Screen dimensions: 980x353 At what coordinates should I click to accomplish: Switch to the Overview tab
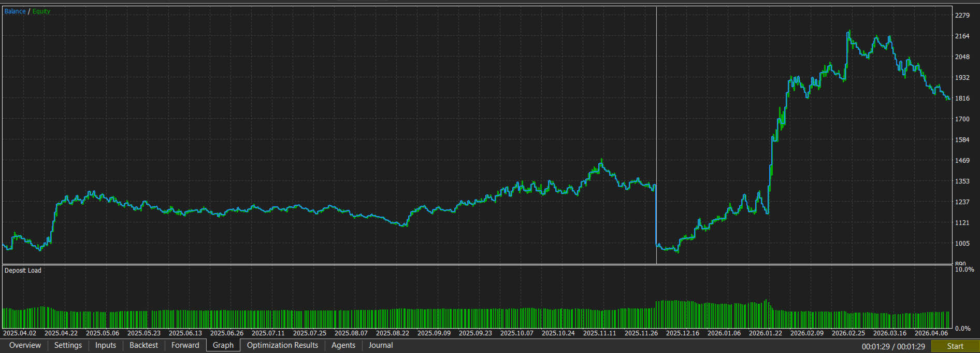pos(25,345)
